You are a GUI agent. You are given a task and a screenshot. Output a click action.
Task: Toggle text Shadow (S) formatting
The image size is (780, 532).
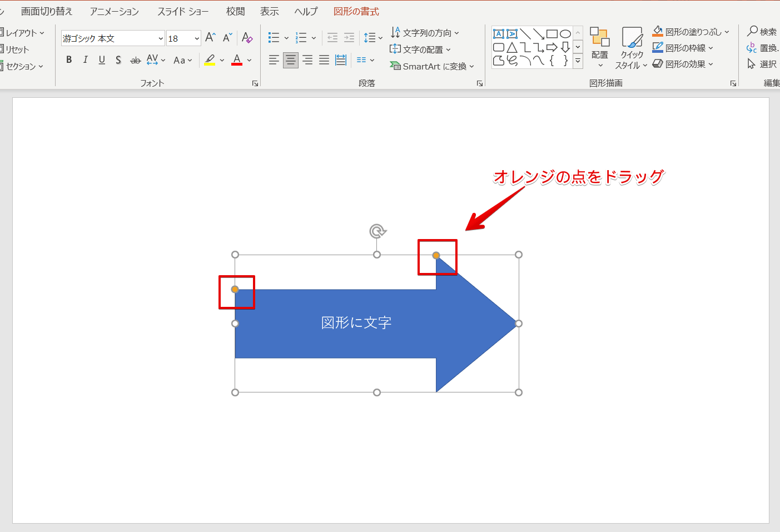[118, 59]
